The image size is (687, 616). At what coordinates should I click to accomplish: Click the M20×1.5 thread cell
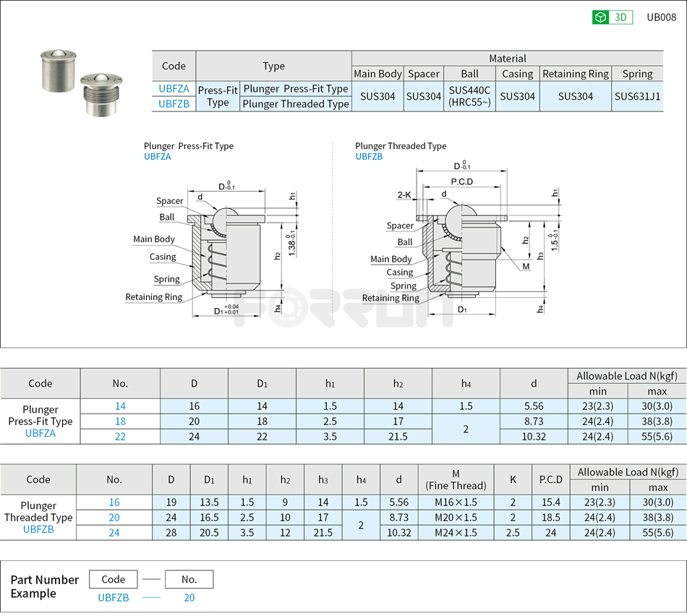(456, 518)
